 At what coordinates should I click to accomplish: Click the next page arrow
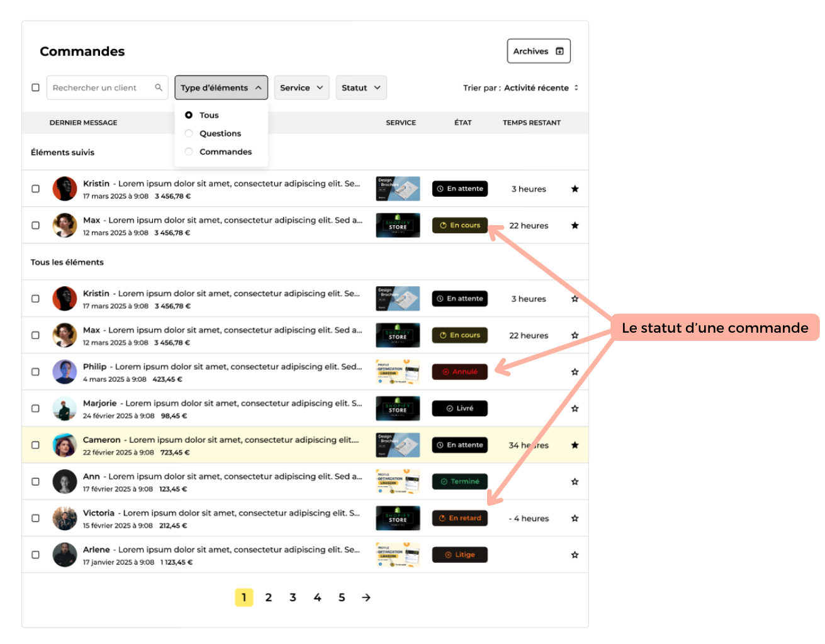pyautogui.click(x=366, y=597)
